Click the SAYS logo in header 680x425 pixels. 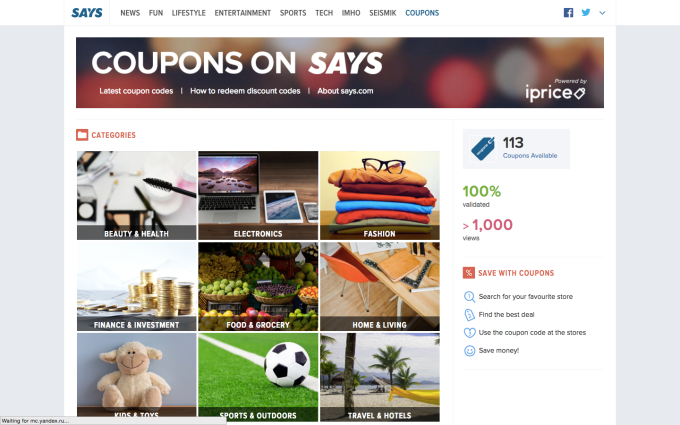(x=87, y=13)
